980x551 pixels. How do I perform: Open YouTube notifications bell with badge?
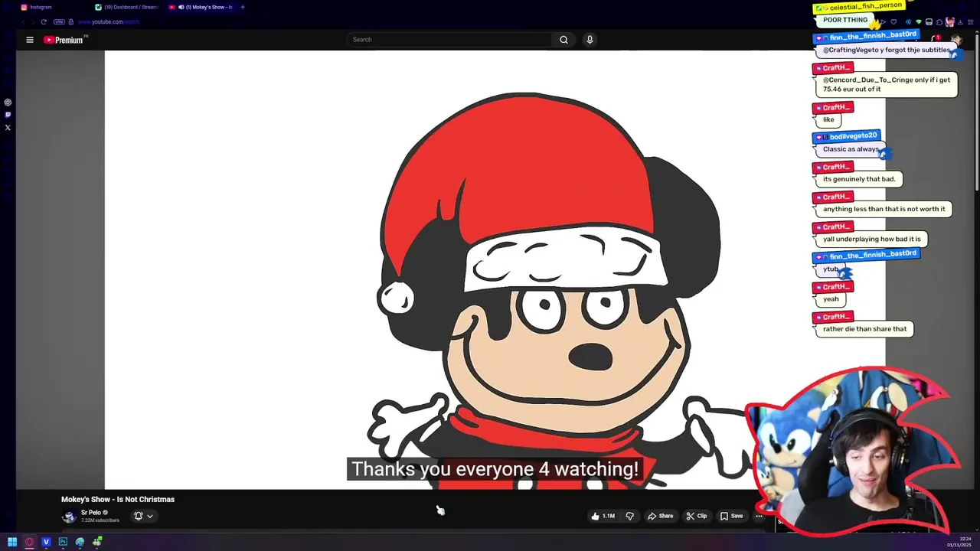coord(936,38)
